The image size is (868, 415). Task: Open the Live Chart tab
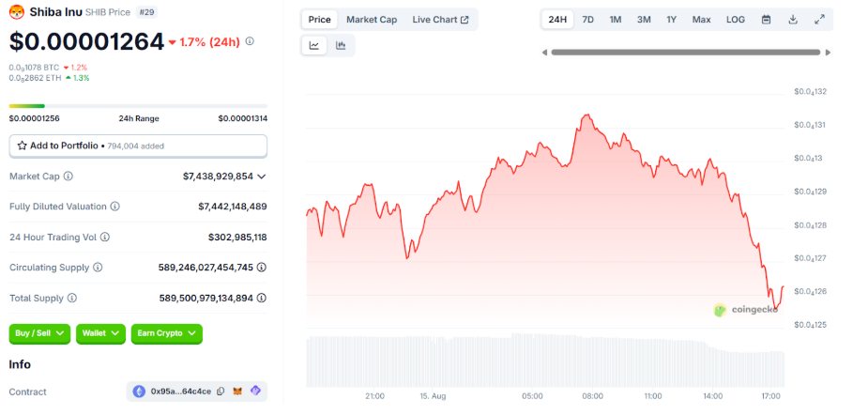click(x=441, y=20)
